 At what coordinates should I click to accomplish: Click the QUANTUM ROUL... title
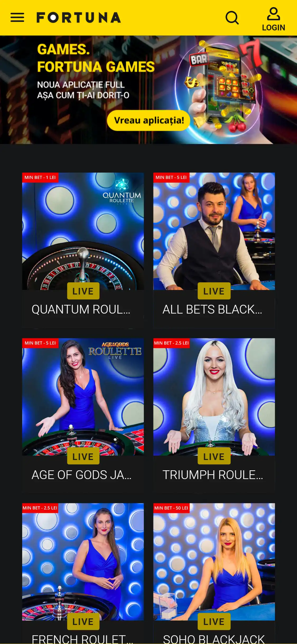coord(81,309)
